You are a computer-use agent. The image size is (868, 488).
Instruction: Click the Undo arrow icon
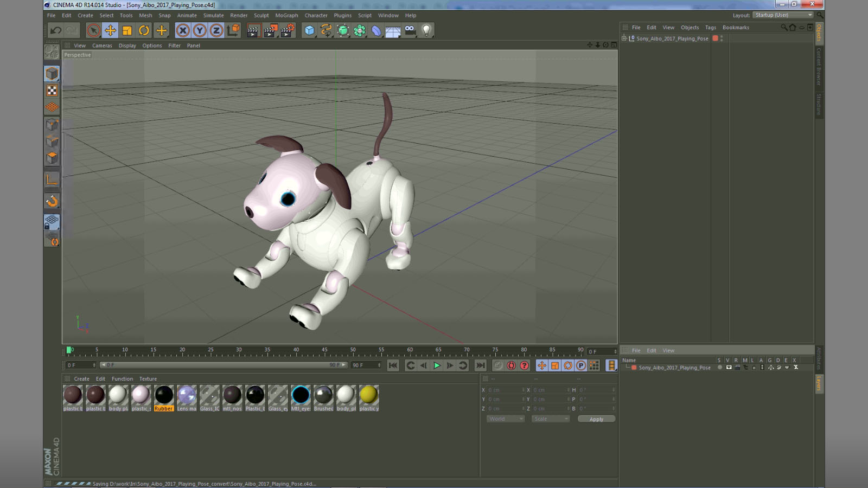pos(56,30)
